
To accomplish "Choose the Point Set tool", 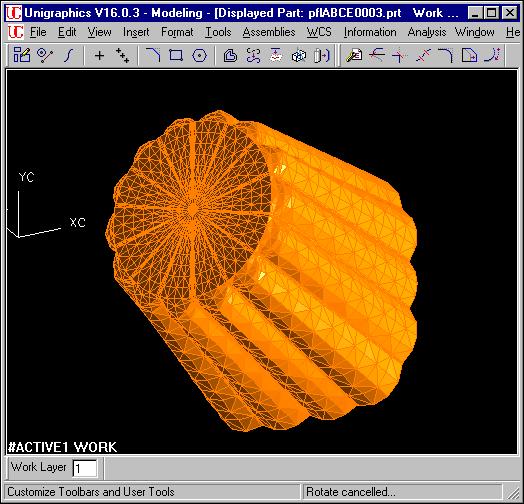I will (122, 55).
